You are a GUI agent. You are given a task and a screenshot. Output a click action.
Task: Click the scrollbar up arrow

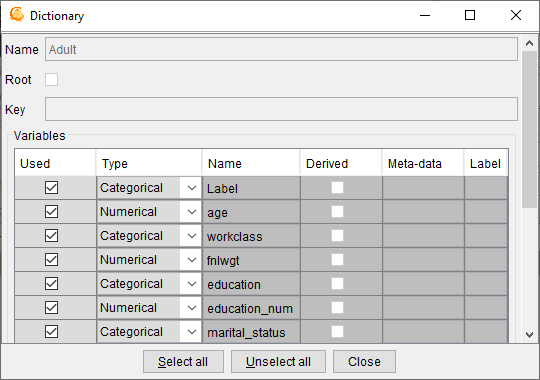click(x=529, y=43)
